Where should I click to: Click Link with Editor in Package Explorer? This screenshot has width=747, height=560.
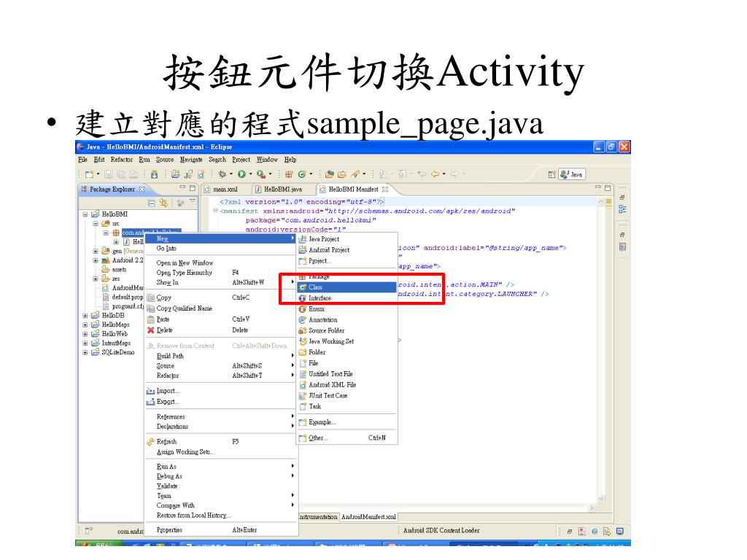point(164,203)
